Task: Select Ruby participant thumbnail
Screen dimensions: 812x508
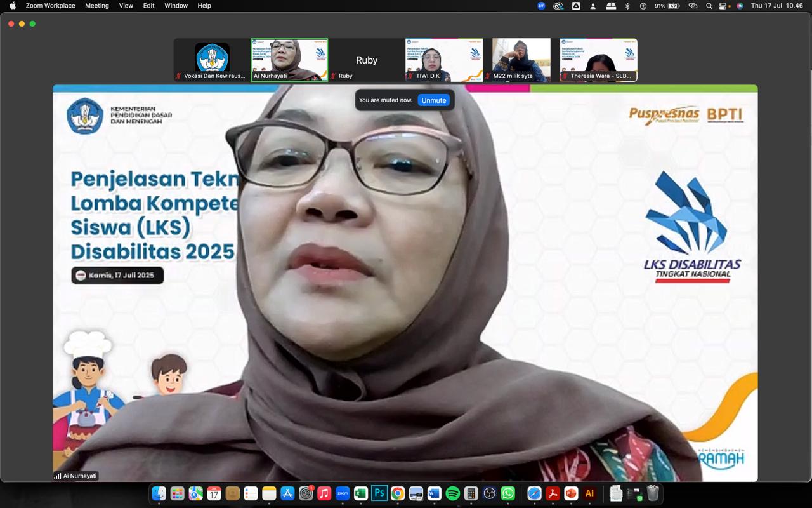Action: 367,60
